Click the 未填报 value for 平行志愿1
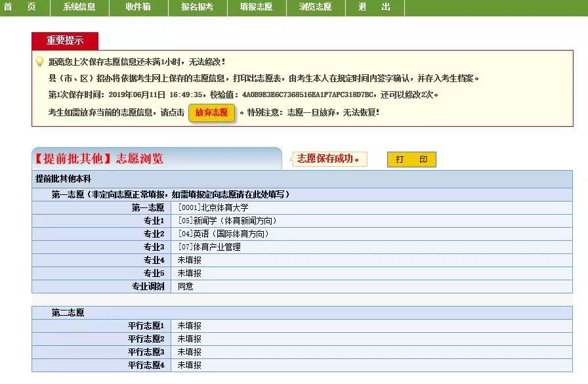Viewport: 588px width, 384px height. [190, 326]
